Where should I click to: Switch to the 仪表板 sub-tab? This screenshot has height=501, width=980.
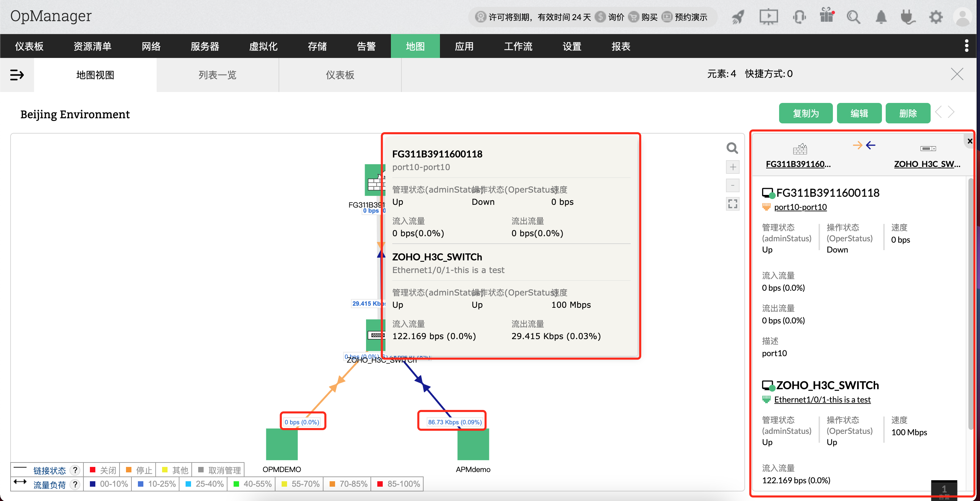pyautogui.click(x=340, y=75)
